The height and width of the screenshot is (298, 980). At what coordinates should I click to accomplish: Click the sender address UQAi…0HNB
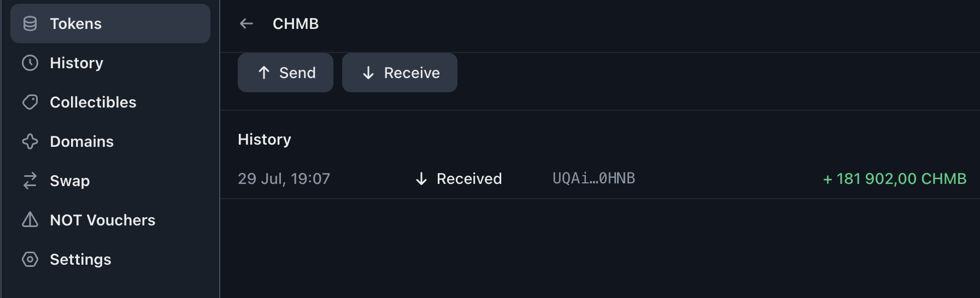pyautogui.click(x=594, y=178)
